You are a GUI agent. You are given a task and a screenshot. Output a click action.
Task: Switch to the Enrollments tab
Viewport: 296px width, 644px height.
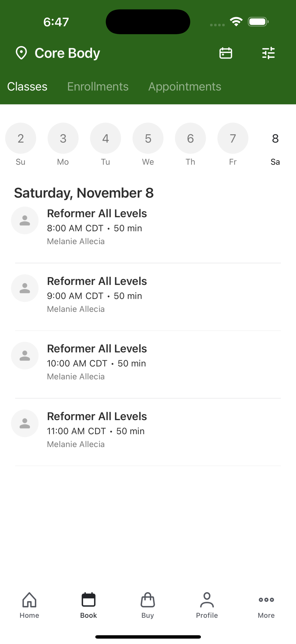tap(98, 86)
